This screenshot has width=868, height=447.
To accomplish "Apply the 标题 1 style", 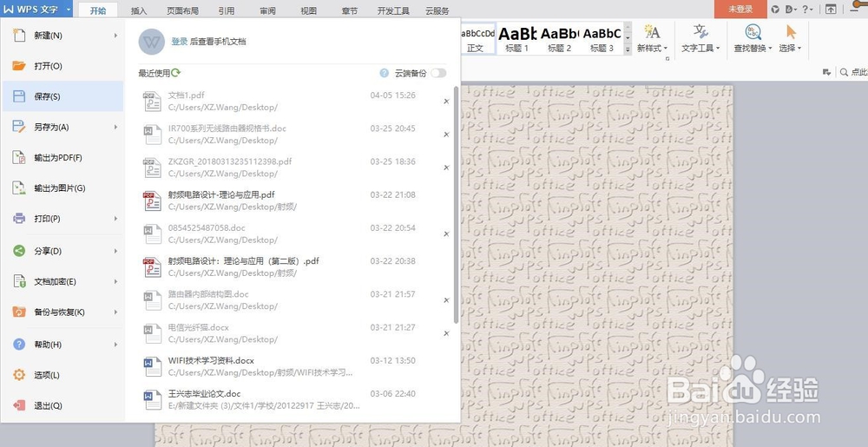I will (x=517, y=39).
